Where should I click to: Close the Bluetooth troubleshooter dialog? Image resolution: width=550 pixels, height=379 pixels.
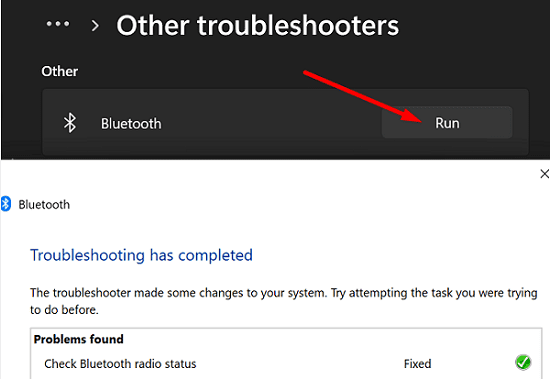[544, 174]
